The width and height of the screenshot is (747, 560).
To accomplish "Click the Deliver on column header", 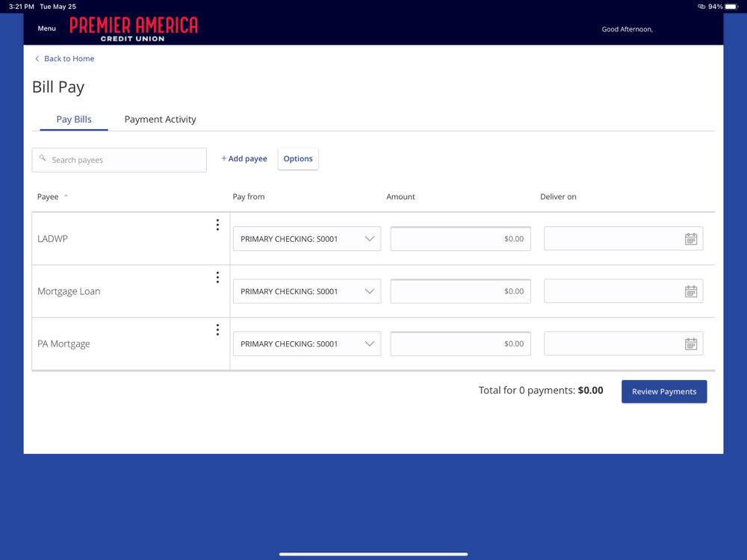I will coord(558,196).
